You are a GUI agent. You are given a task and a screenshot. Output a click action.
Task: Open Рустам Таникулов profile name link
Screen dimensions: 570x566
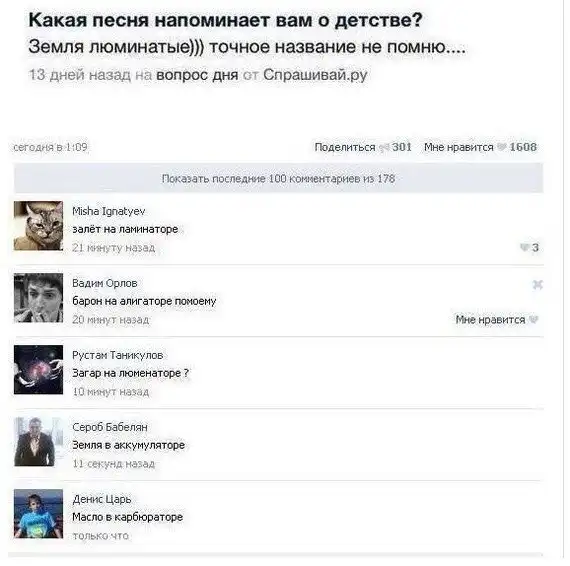(x=118, y=355)
